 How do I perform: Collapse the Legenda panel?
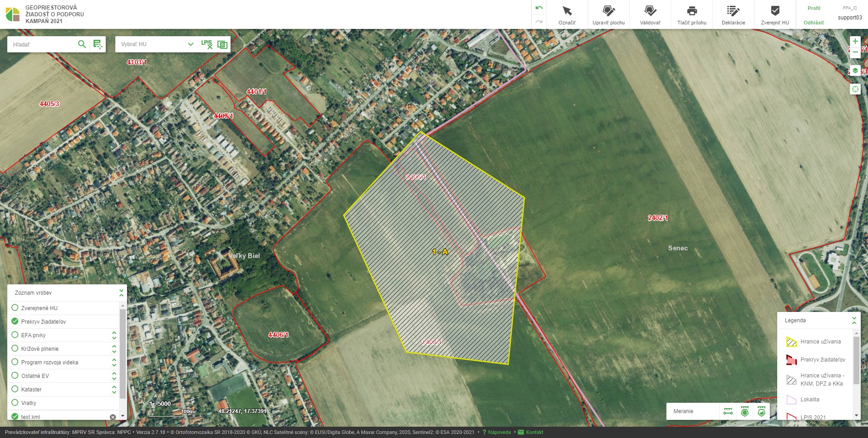tap(854, 320)
